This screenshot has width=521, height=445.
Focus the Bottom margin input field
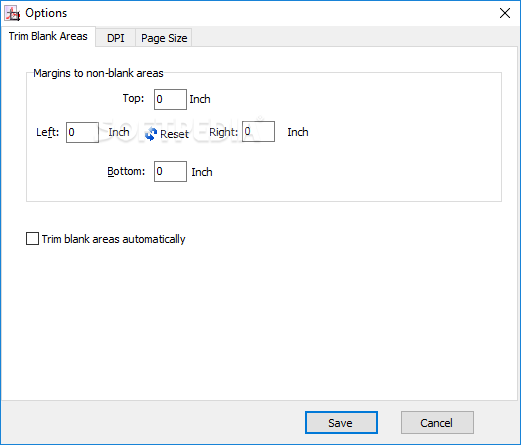(x=170, y=171)
